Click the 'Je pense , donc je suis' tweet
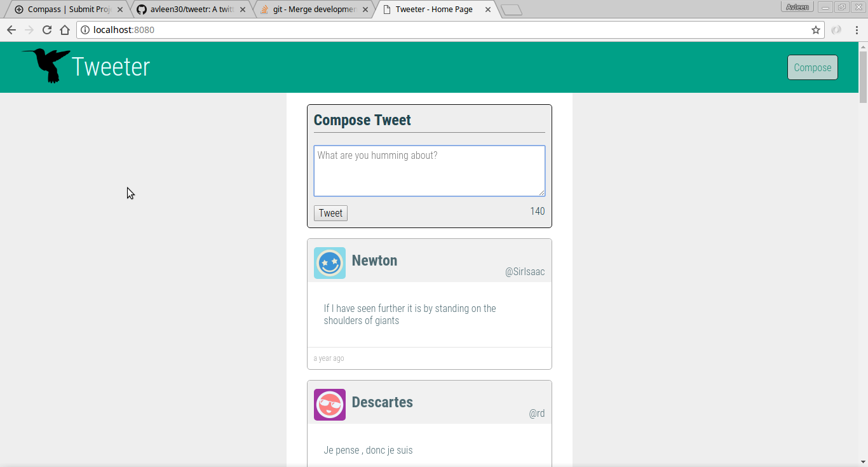 tap(368, 450)
